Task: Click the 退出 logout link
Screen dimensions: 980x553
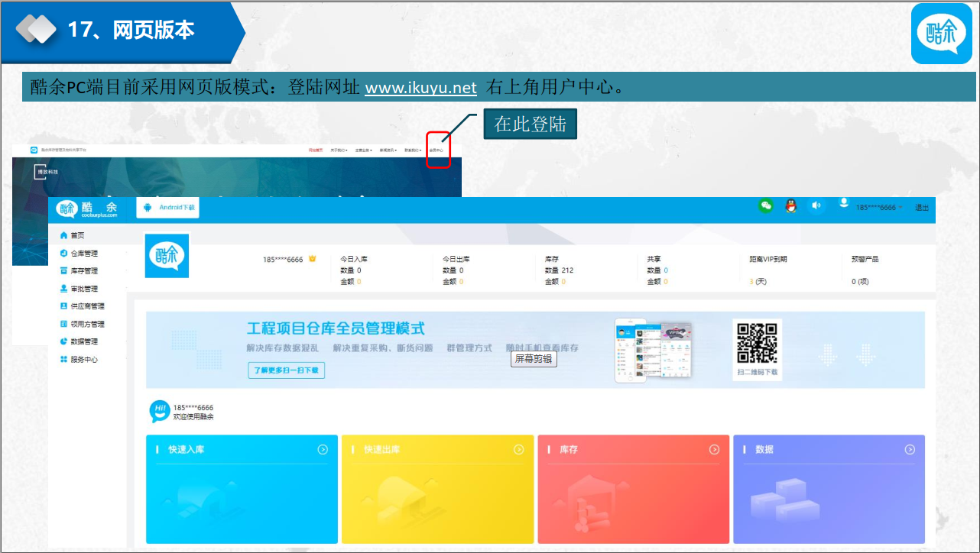Action: point(922,208)
